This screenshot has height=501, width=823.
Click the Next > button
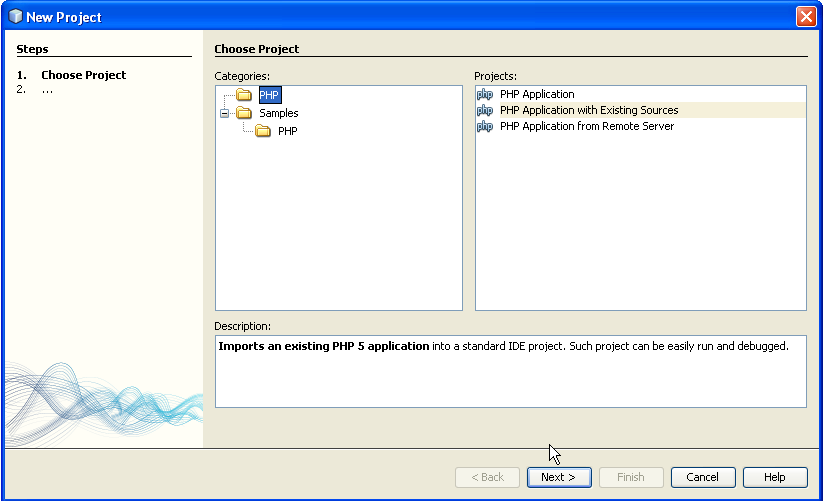click(x=559, y=477)
